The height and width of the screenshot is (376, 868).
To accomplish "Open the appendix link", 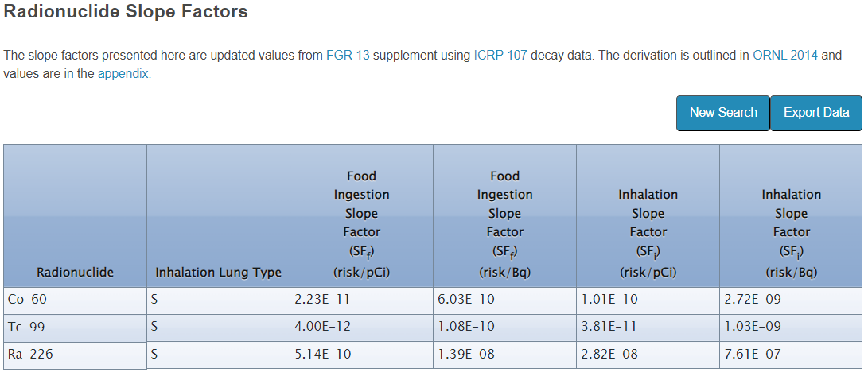I will click(123, 74).
